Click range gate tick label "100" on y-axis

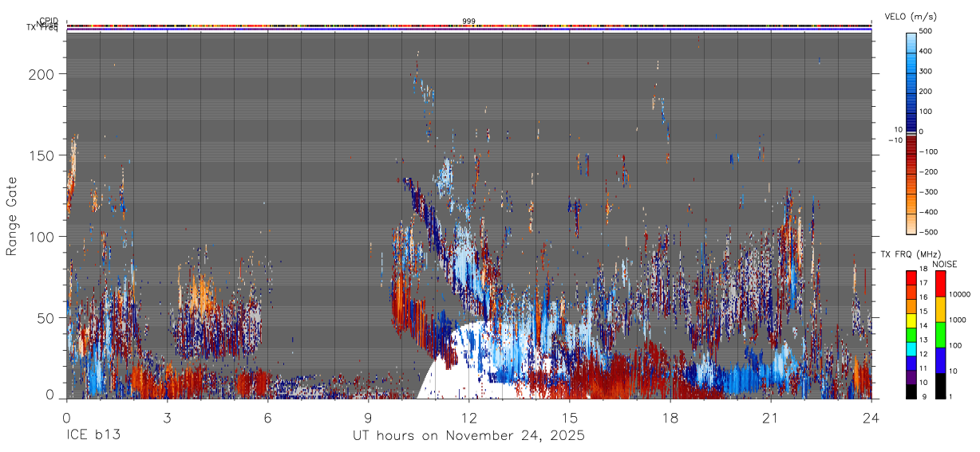[44, 237]
